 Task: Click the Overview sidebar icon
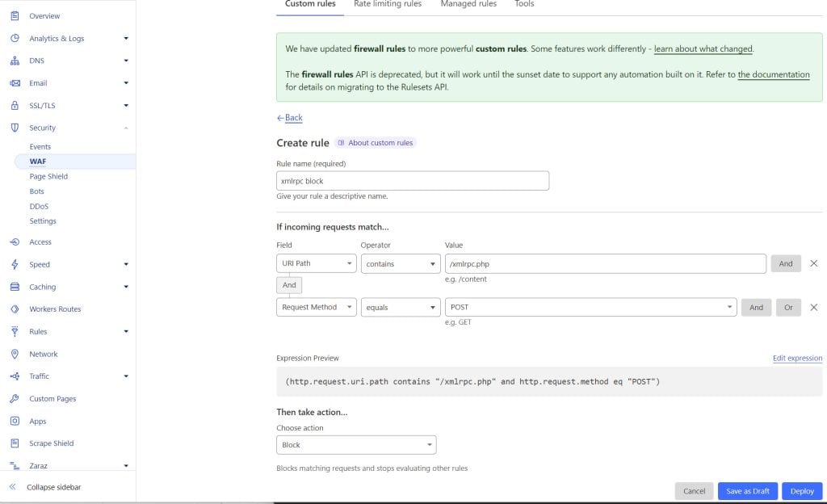click(x=15, y=16)
